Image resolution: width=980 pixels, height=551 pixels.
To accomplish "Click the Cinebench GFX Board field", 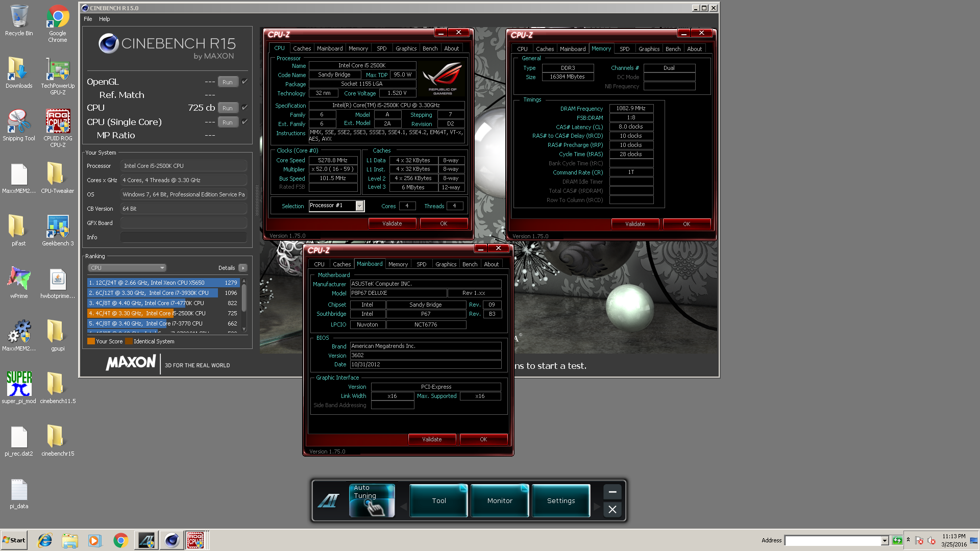I will pos(184,223).
